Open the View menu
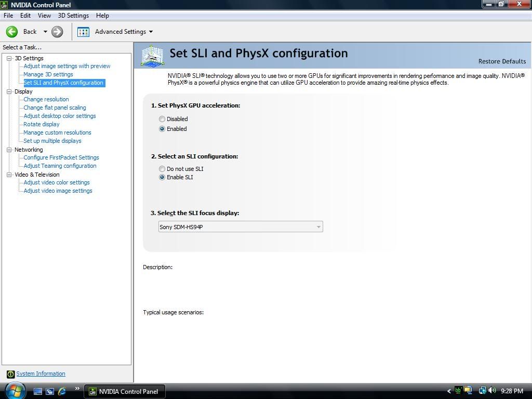Viewport: 532px width, 399px height. tap(44, 16)
